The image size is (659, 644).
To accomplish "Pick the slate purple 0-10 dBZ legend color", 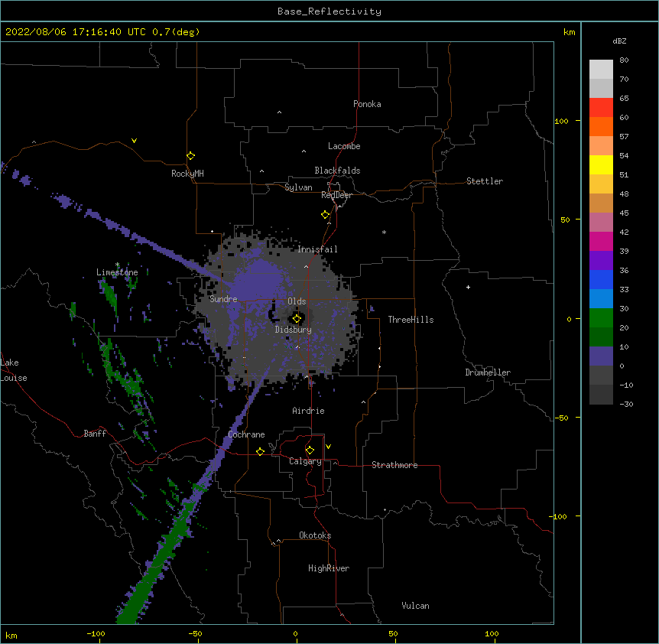I will (x=601, y=356).
